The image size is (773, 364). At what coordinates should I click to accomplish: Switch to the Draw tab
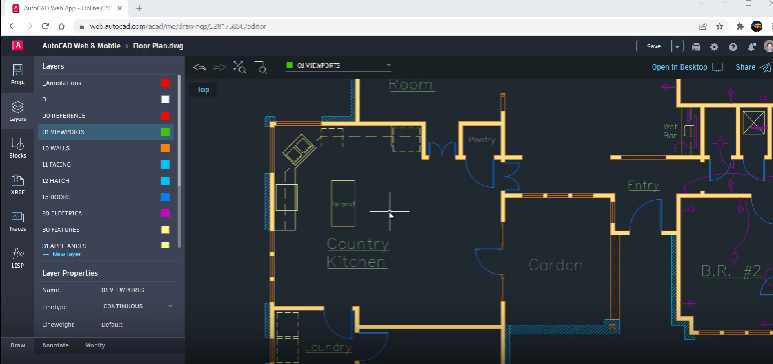click(x=18, y=345)
